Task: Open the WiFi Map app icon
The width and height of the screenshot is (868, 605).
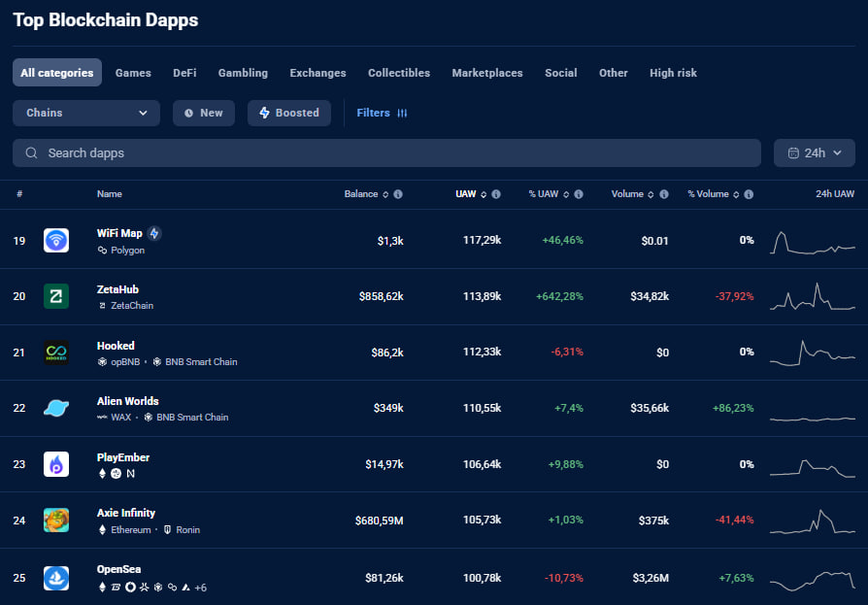Action: [56, 240]
